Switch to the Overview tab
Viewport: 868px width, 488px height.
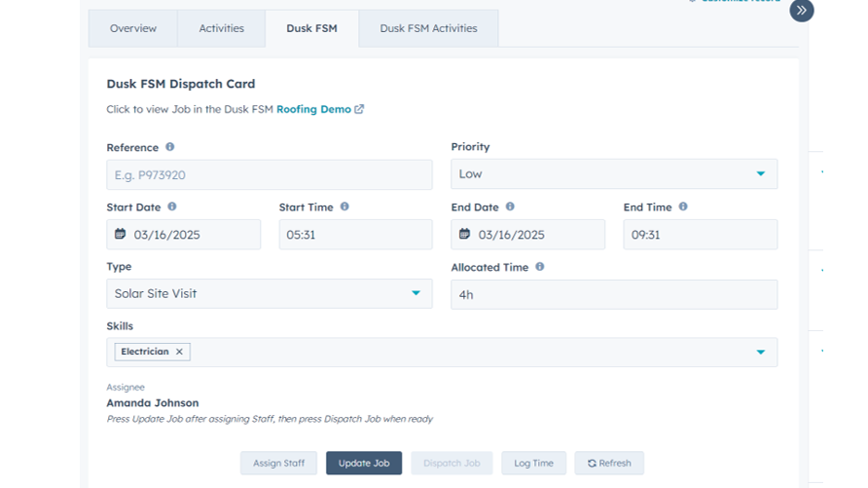[133, 28]
